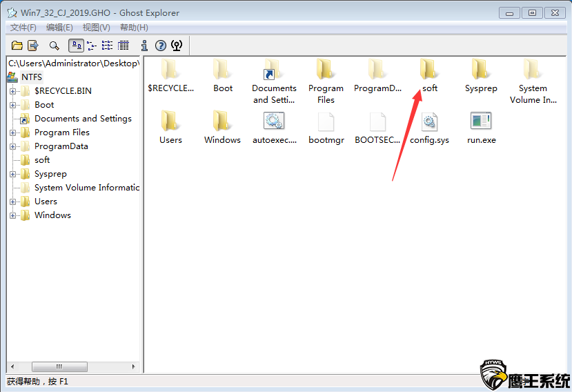
Task: Select autoexec... file icon
Action: [274, 121]
